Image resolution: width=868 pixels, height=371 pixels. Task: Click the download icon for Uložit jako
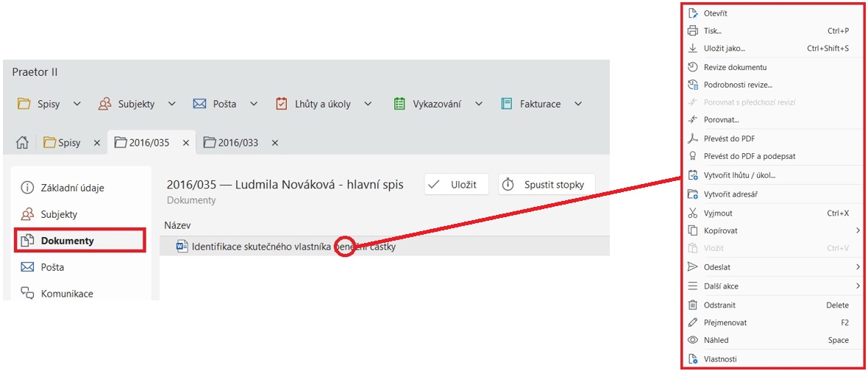point(692,49)
